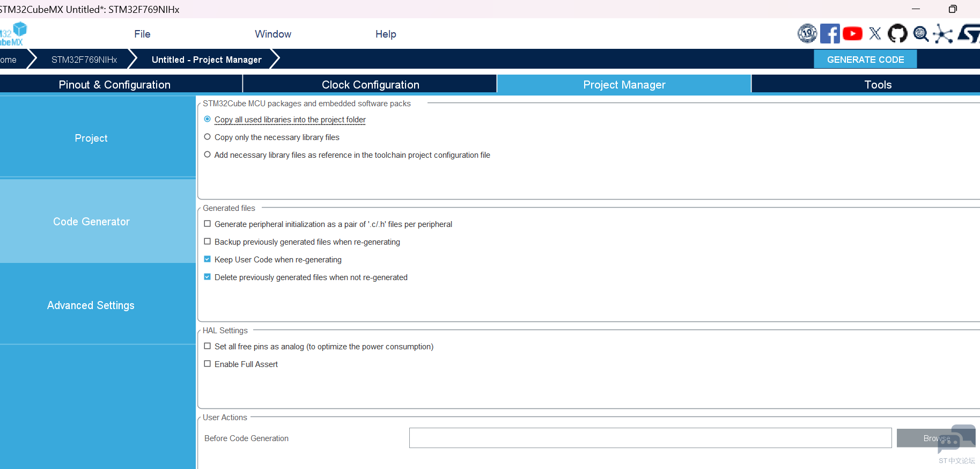Open the Project side section
Viewport: 980px width, 469px height.
(98, 138)
